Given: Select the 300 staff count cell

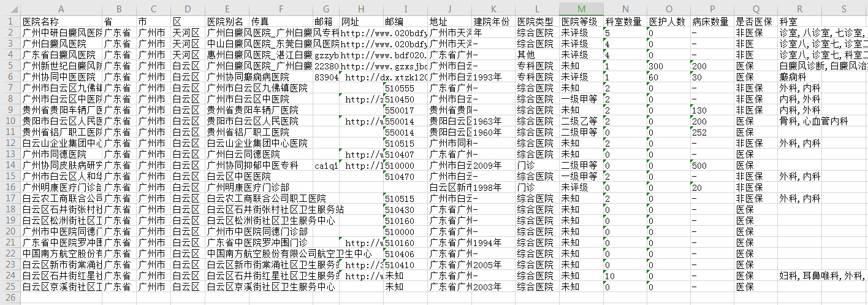Looking at the screenshot, I should 668,66.
